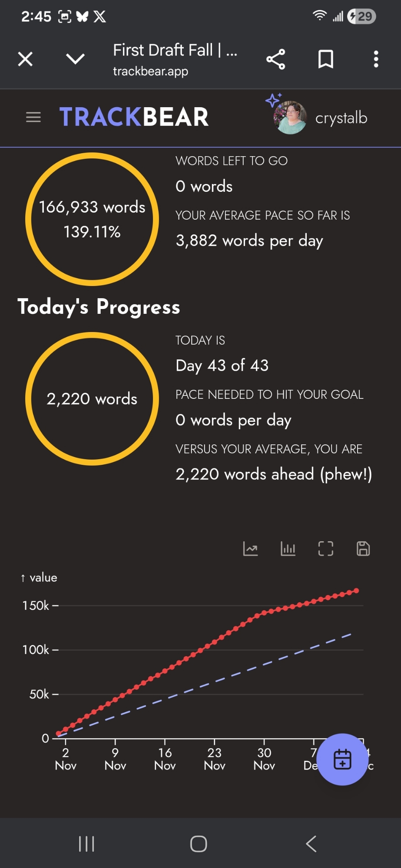This screenshot has height=868, width=401.
Task: Tap the 166,933 words progress ring
Action: pos(92,219)
